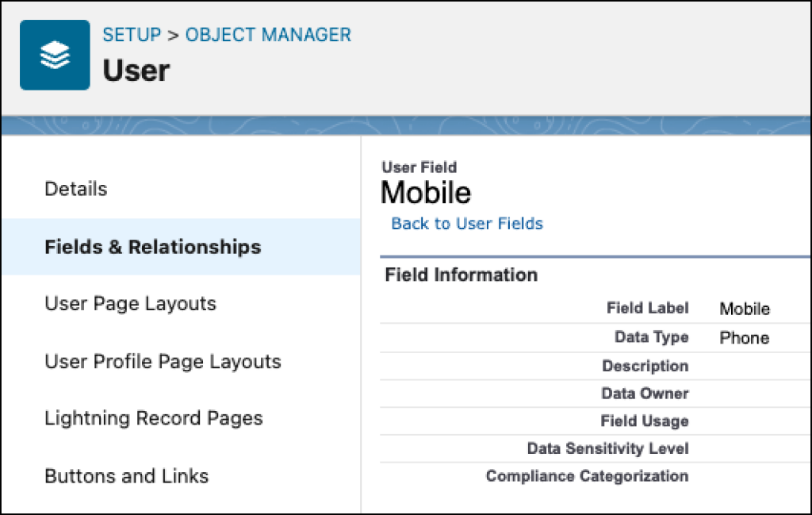The height and width of the screenshot is (515, 812).
Task: Click the Description row
Action: [x=645, y=366]
